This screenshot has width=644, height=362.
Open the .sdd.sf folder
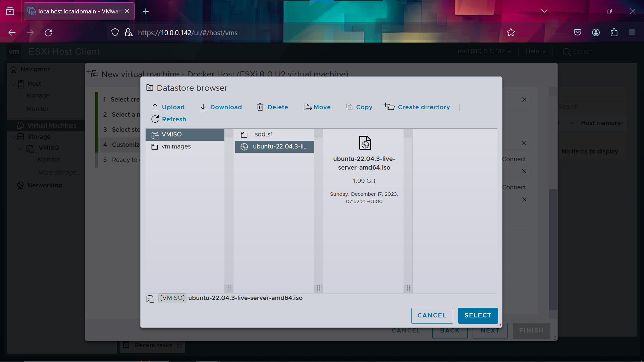274,134
